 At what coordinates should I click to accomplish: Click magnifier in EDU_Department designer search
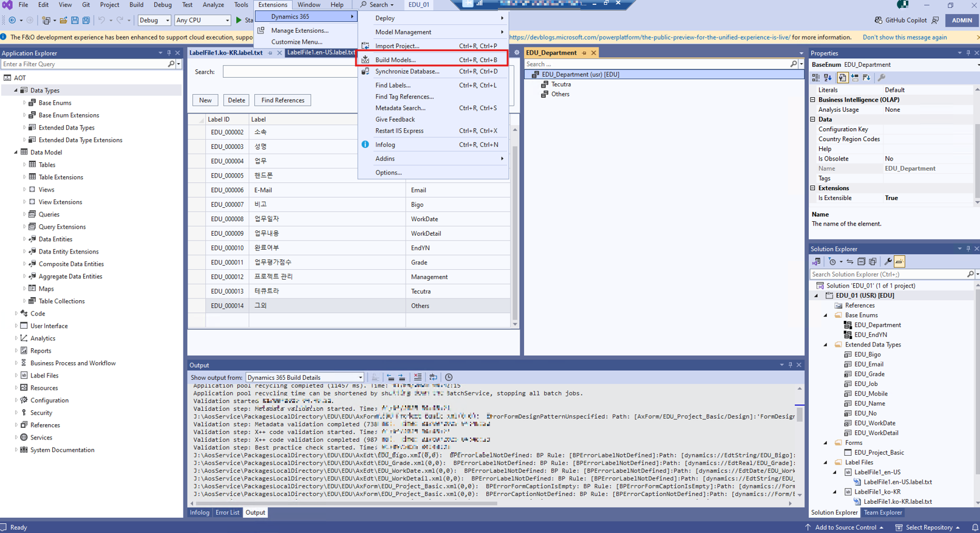click(x=794, y=64)
